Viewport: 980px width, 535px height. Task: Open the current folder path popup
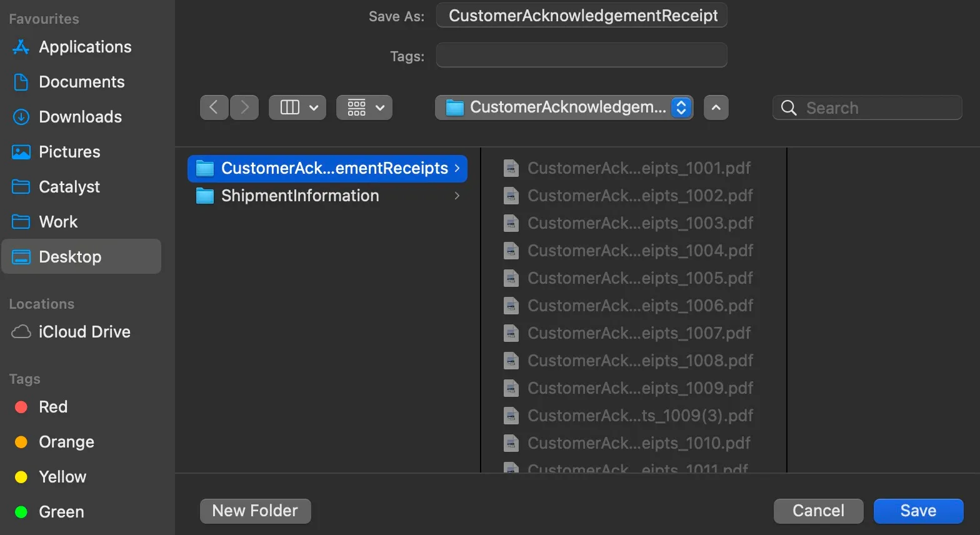coord(564,107)
